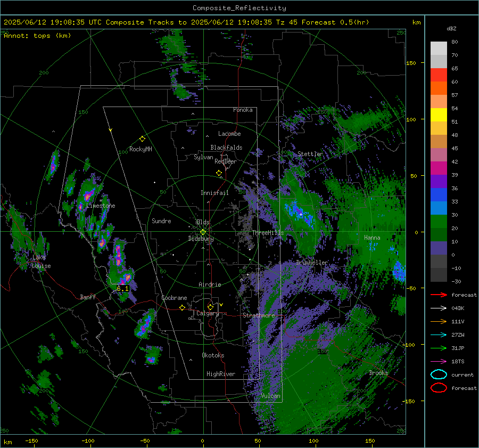
Task: Click the orange 57–60 dBZ swatch
Action: [x=439, y=88]
